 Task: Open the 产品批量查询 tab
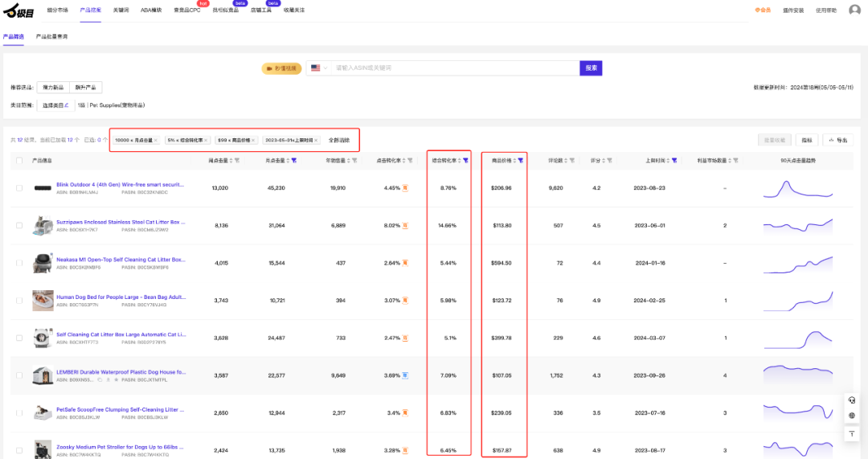click(51, 37)
